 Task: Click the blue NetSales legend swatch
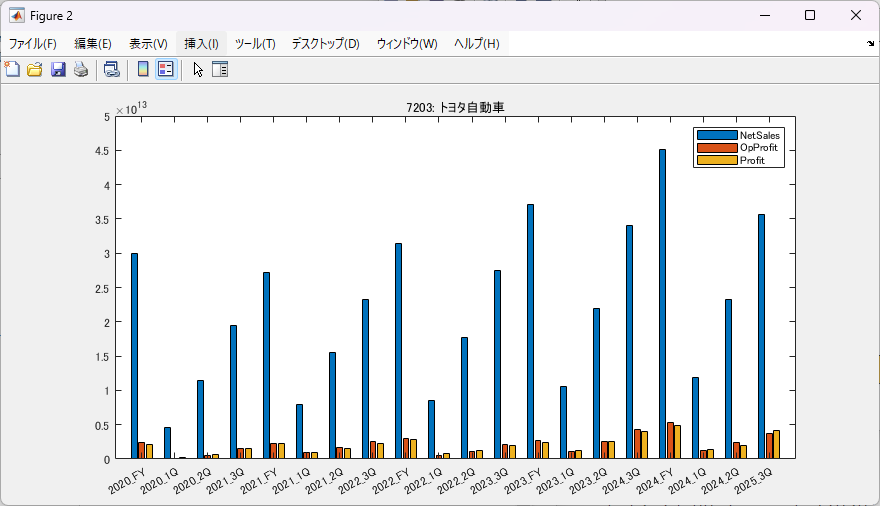point(717,135)
